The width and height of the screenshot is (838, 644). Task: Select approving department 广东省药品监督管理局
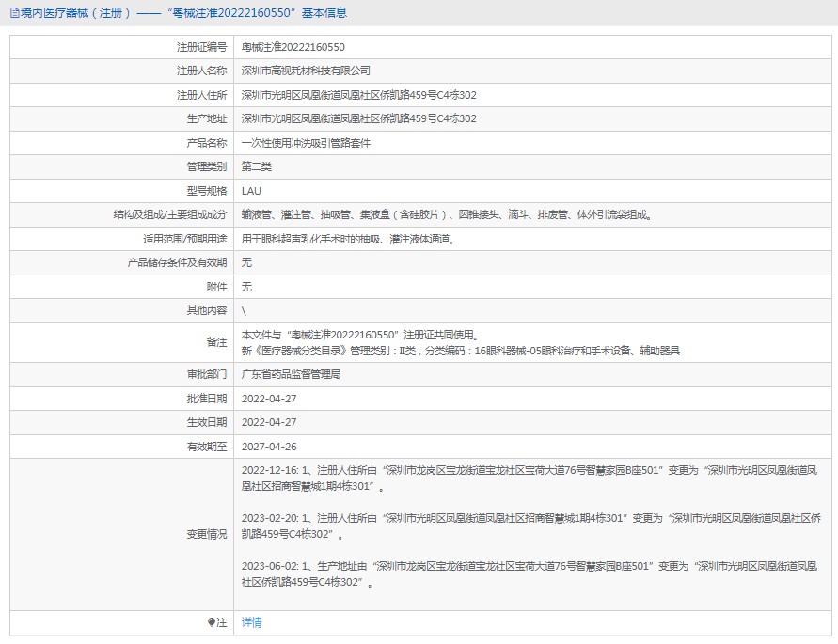pos(291,374)
